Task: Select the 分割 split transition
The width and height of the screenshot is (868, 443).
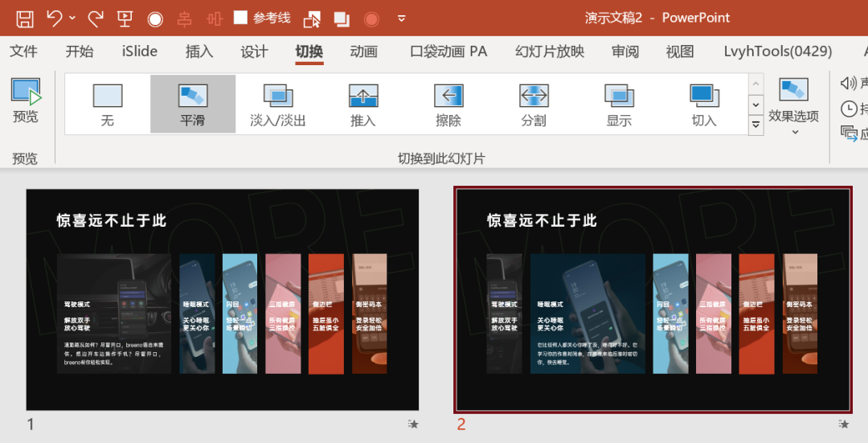Action: click(534, 104)
